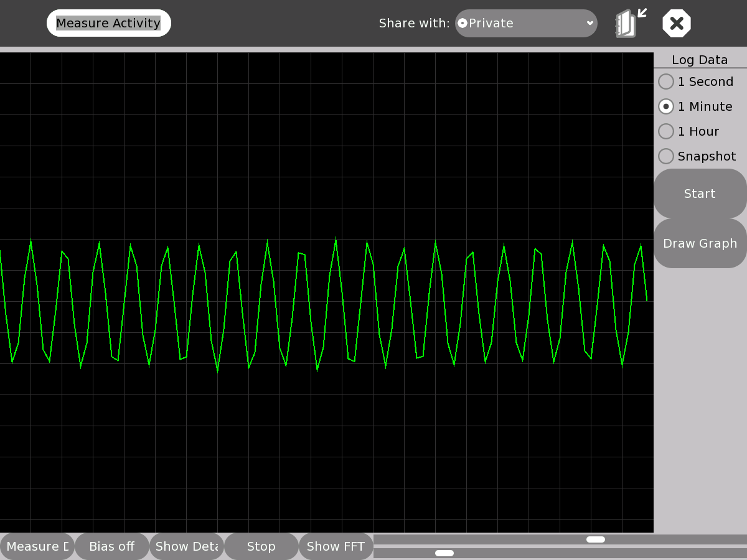The height and width of the screenshot is (560, 747).
Task: Select the 1 Second logging interval
Action: (x=666, y=82)
